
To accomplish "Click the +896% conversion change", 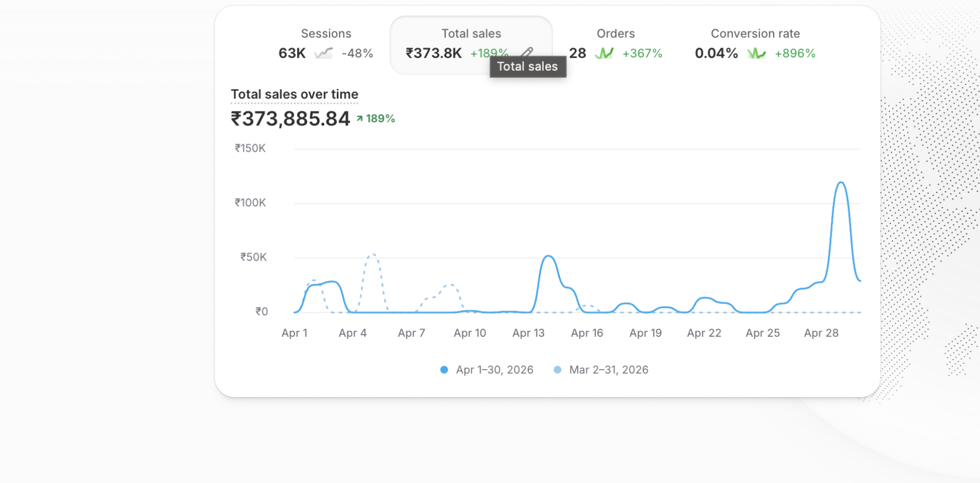I will click(795, 53).
